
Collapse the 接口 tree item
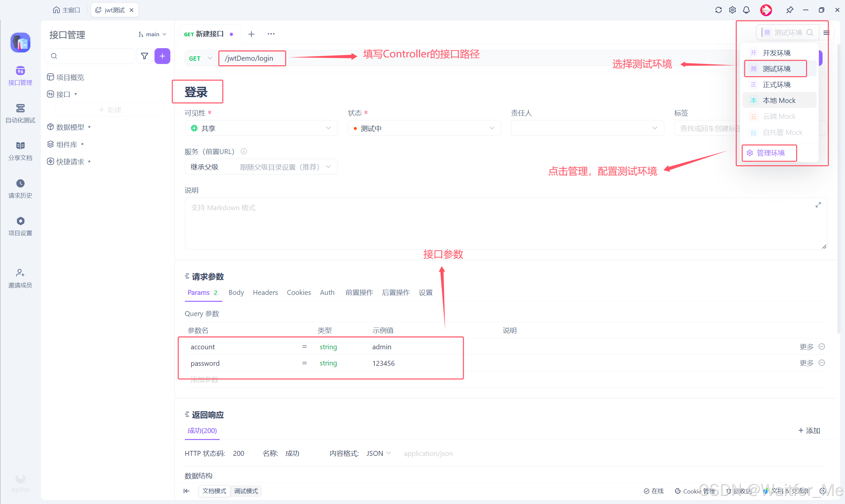click(x=76, y=94)
